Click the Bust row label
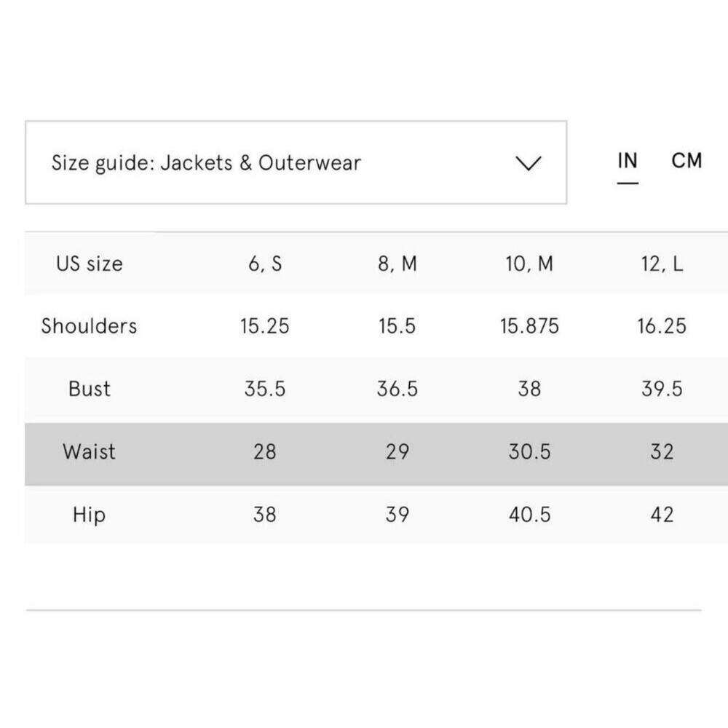The height and width of the screenshot is (728, 728). pos(89,389)
